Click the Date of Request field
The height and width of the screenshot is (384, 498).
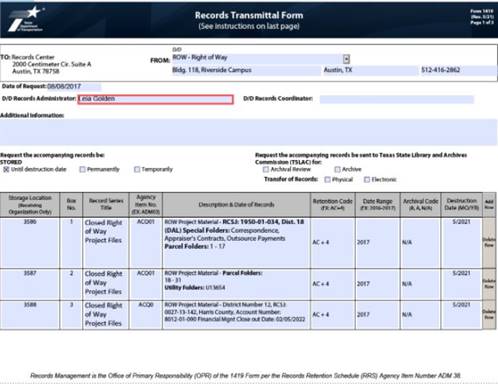click(74, 86)
